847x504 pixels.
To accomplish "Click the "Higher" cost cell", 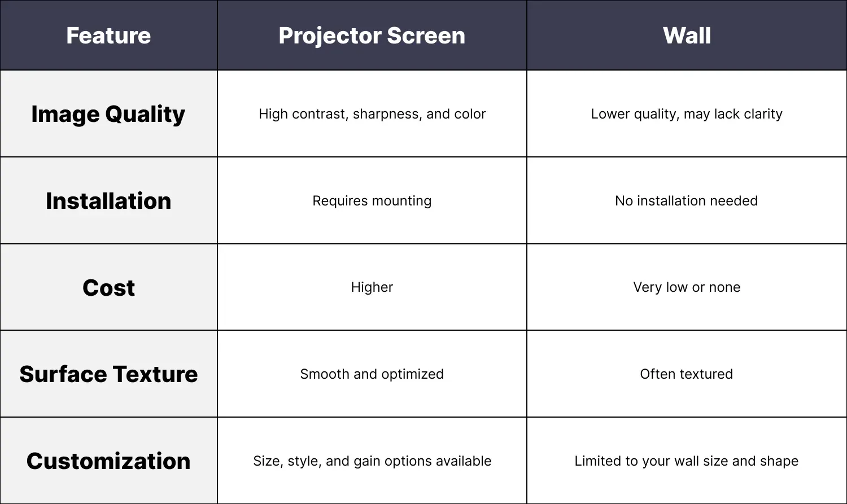I will pyautogui.click(x=372, y=287).
